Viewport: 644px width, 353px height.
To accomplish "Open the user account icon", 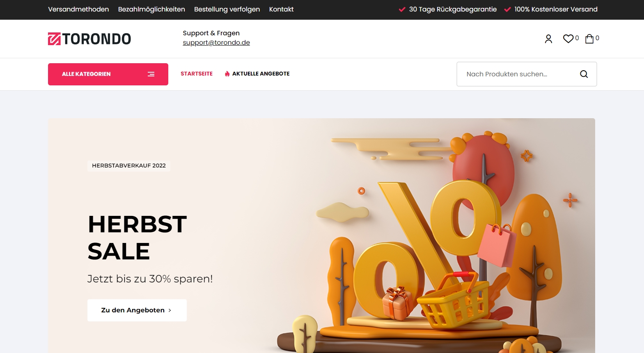I will (548, 39).
